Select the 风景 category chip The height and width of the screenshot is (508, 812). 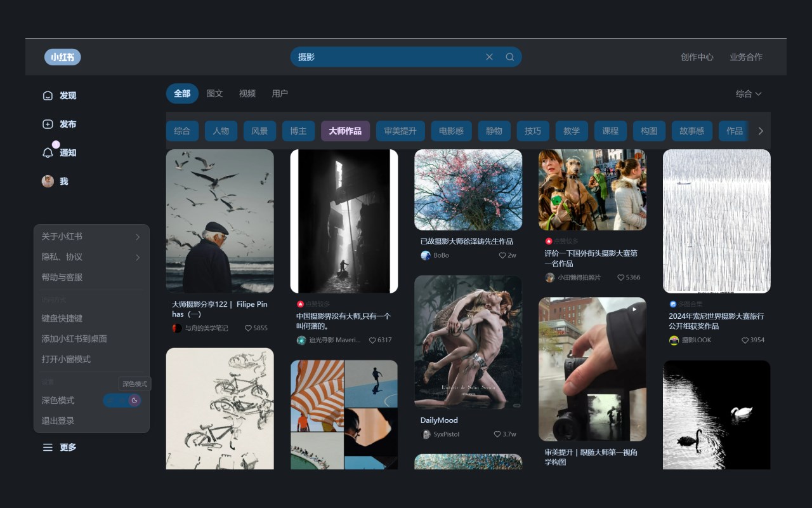click(x=259, y=131)
